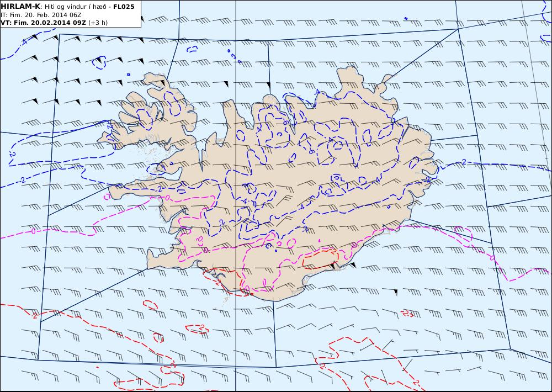Click the 'Hiti og vindur í hæð' title
The image size is (552, 392).
click(75, 7)
